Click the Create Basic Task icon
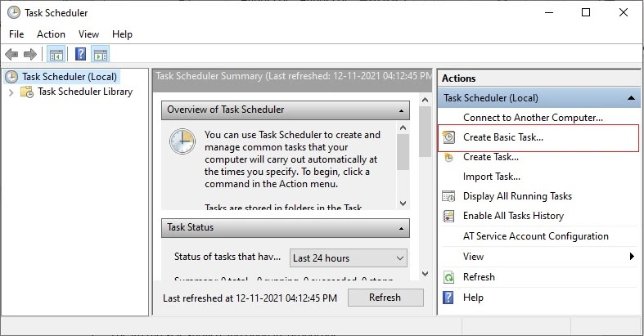644x336 pixels. (x=448, y=137)
